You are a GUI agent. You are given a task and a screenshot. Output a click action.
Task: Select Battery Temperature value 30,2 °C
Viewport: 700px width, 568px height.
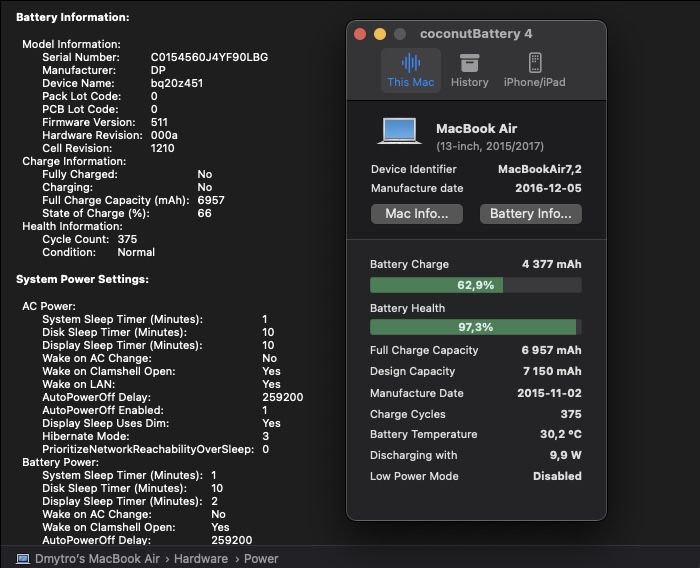tap(561, 434)
